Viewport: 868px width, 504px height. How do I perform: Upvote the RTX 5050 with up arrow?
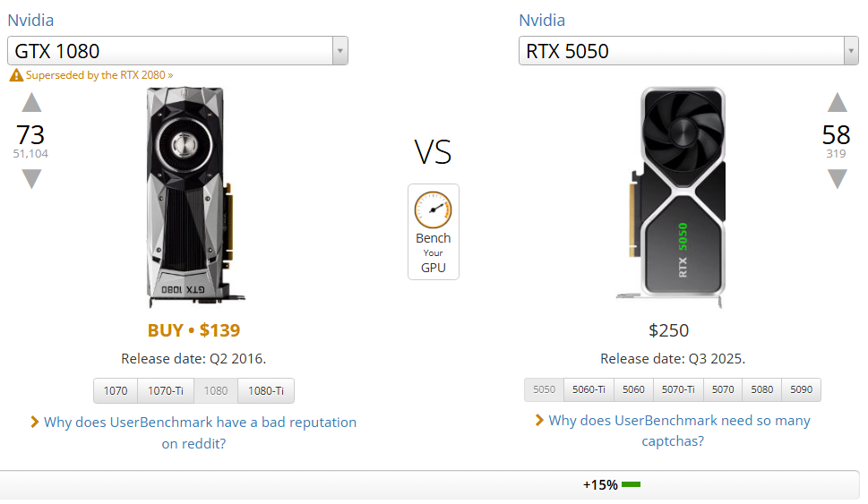(837, 102)
